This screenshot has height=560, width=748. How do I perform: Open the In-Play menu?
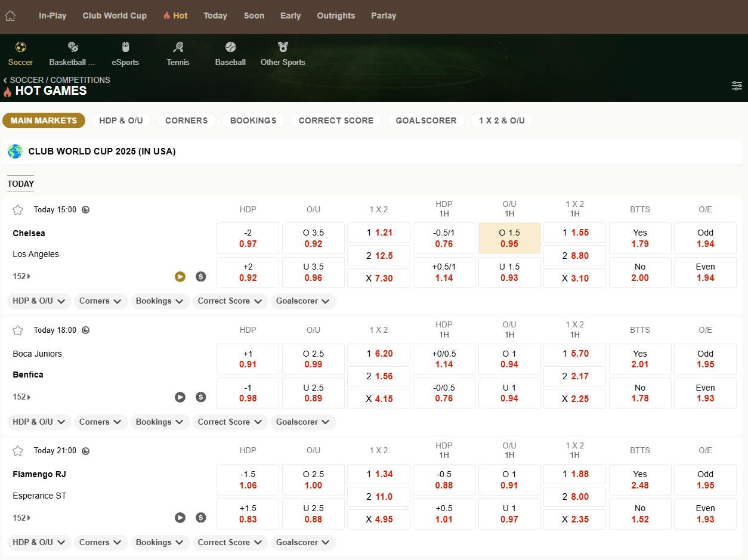pyautogui.click(x=52, y=16)
